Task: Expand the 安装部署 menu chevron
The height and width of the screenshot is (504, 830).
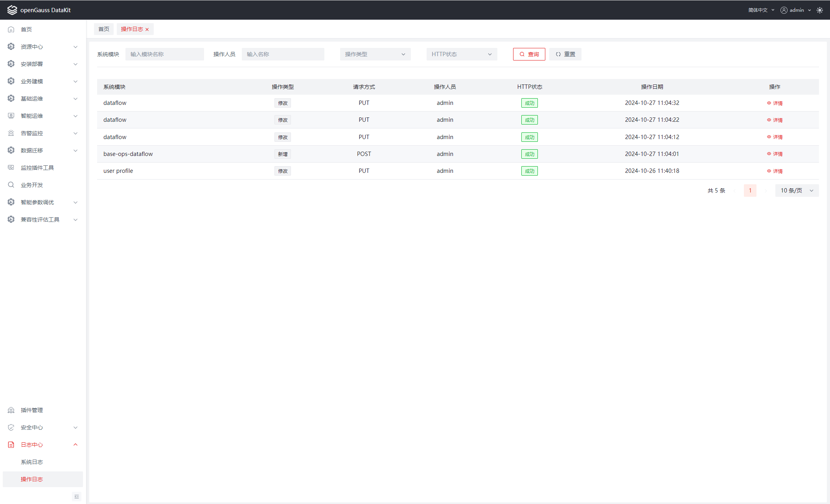Action: pos(75,64)
